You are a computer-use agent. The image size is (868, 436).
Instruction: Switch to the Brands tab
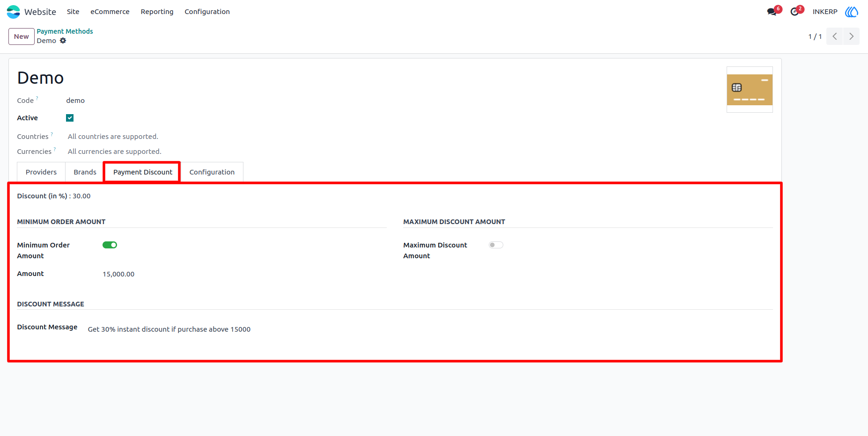point(85,172)
